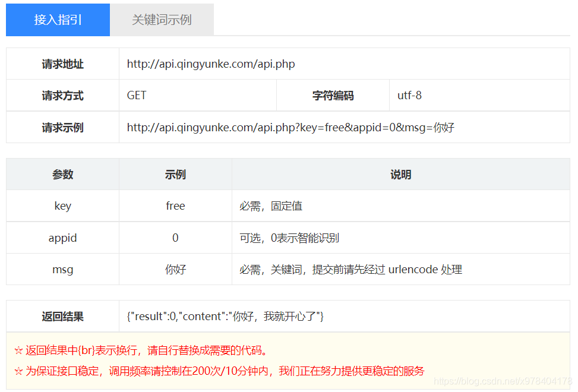Viewport: 578px width, 392px height.
Task: Click the 示例 column header
Action: (x=175, y=174)
